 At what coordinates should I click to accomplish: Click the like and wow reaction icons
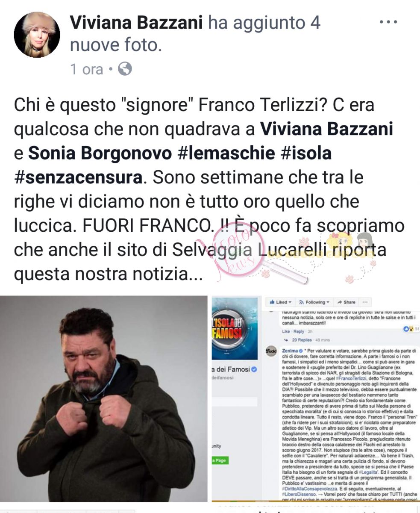pos(408,329)
